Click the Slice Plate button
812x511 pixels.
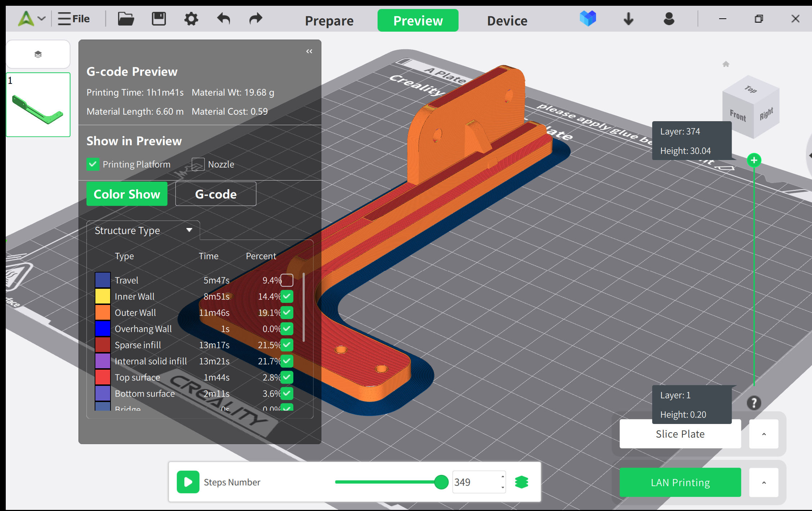click(x=680, y=434)
